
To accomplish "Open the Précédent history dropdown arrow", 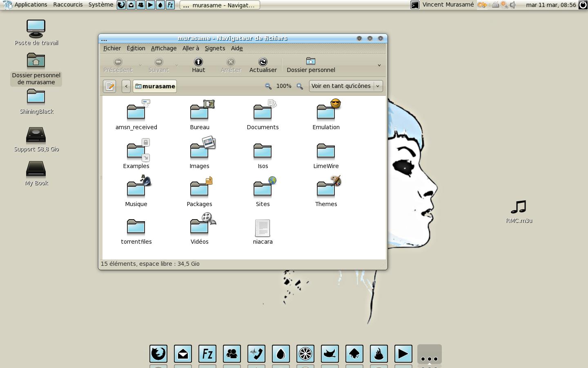I will (x=140, y=65).
